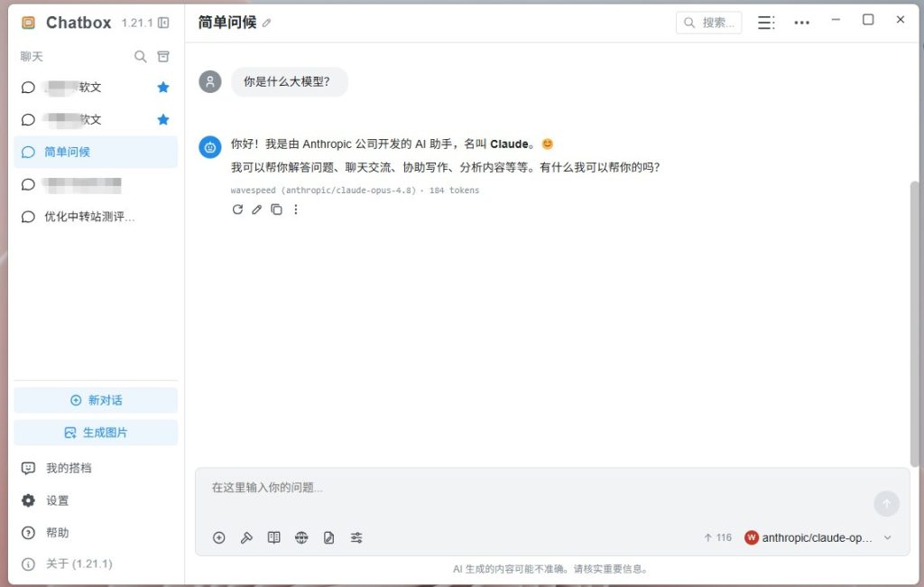Click the 116 token count indicator
924x587 pixels.
click(717, 537)
